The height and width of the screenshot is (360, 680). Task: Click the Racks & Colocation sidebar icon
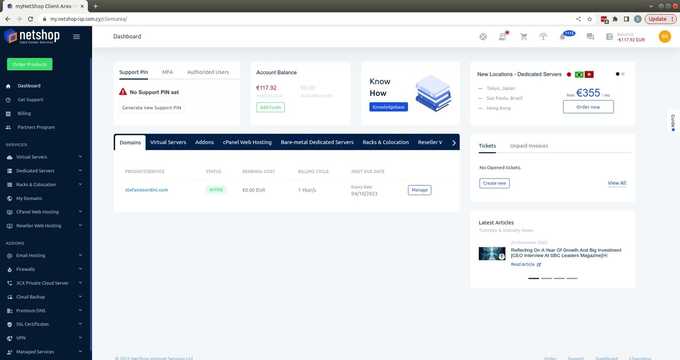tap(10, 185)
